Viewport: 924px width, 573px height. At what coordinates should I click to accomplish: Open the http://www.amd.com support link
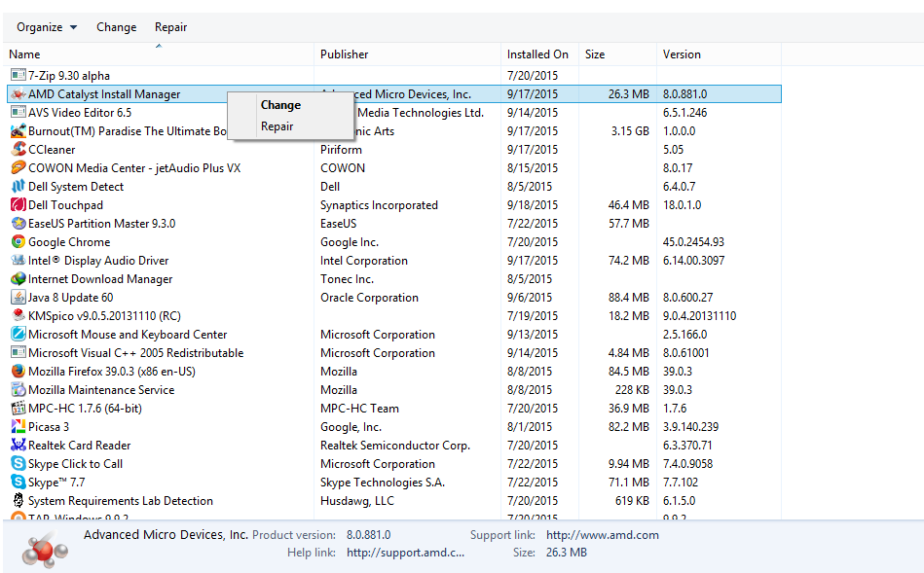603,535
